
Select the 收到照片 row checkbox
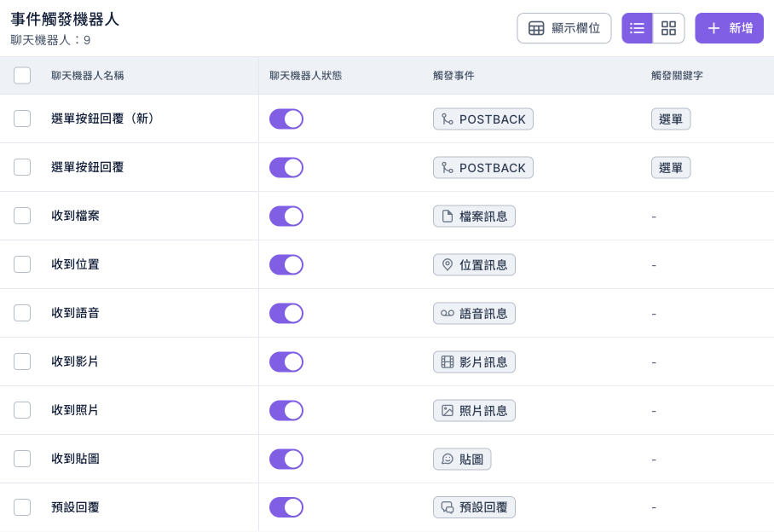point(22,410)
